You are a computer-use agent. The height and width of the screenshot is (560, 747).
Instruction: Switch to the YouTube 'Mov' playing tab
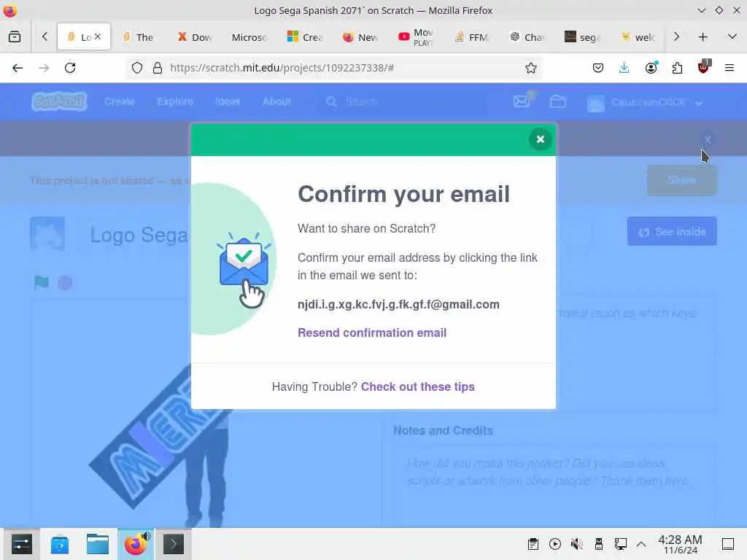[415, 36]
